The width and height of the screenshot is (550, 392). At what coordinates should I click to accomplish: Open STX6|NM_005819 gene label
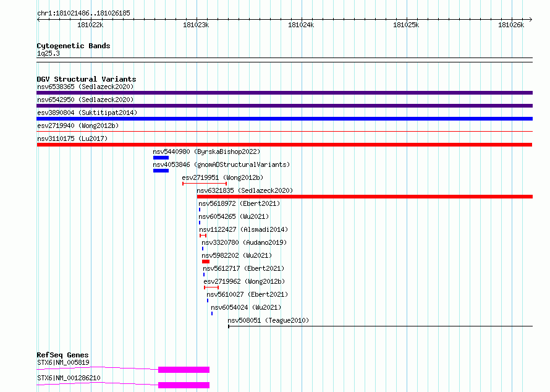[63, 362]
